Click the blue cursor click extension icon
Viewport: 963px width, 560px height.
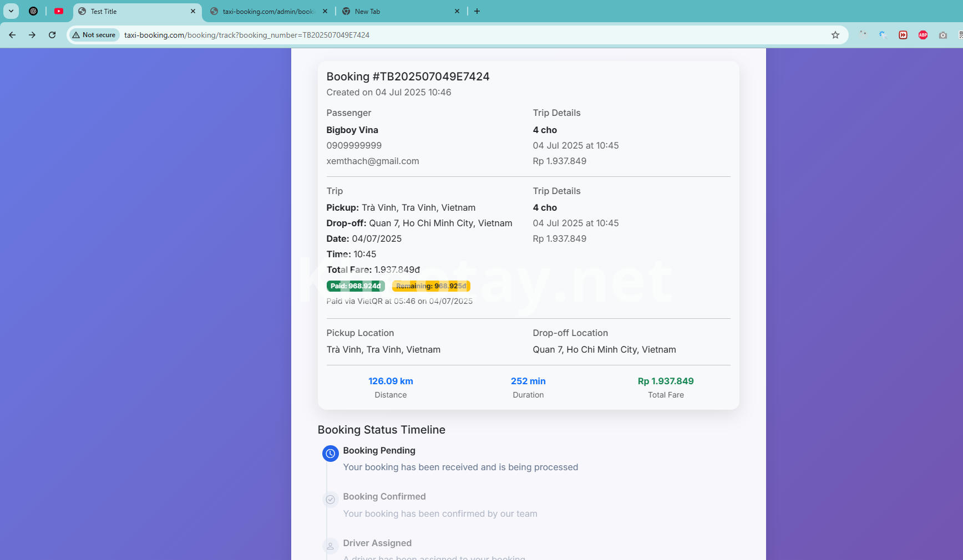click(883, 35)
